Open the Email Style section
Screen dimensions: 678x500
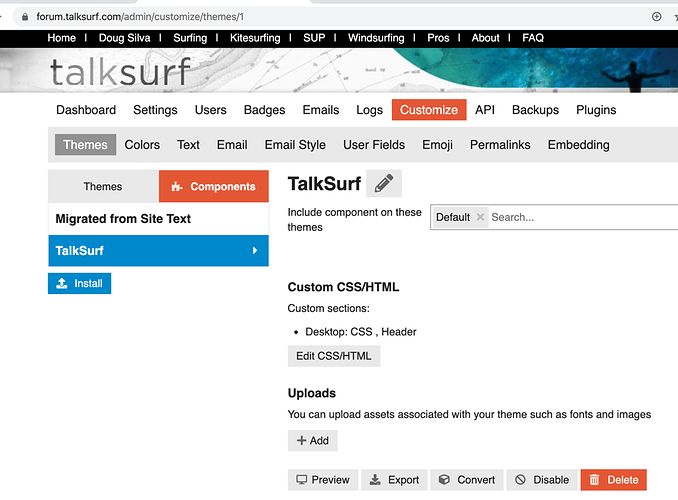coord(295,144)
